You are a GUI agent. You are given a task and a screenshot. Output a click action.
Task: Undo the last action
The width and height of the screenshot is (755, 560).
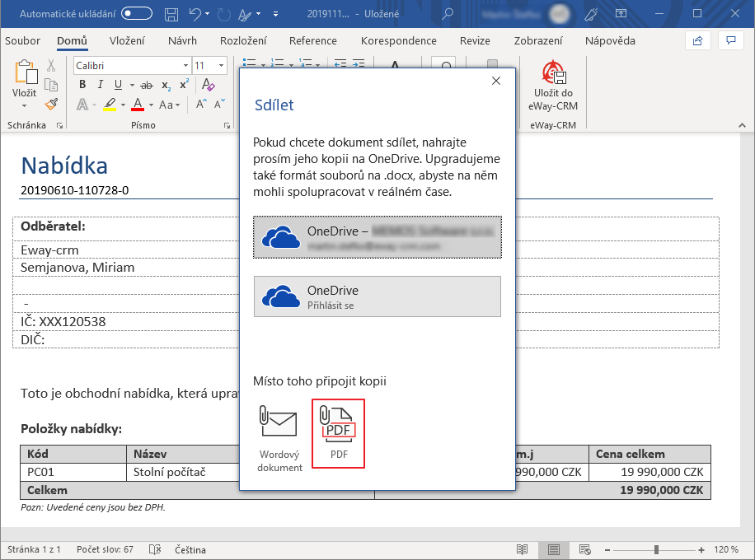coord(195,14)
